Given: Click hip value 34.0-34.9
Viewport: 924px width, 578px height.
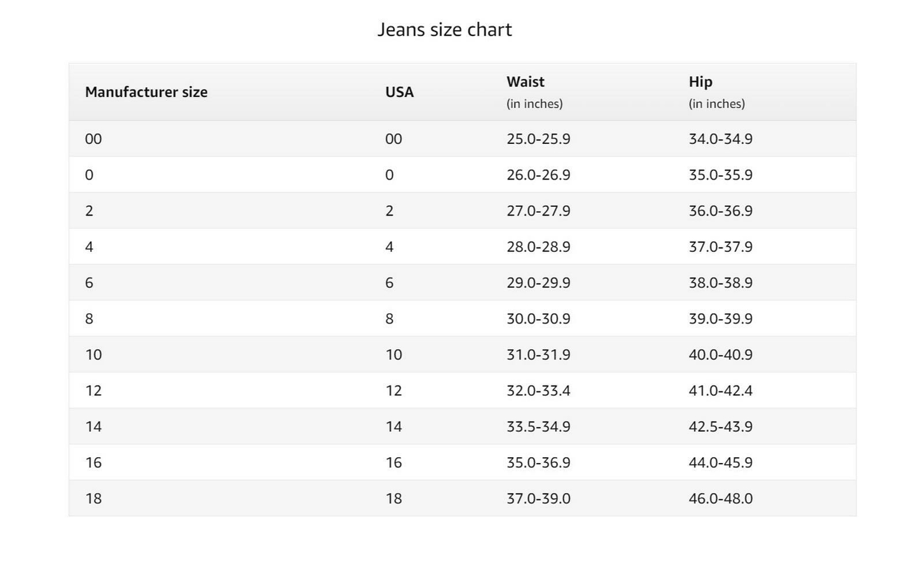Looking at the screenshot, I should (x=721, y=139).
